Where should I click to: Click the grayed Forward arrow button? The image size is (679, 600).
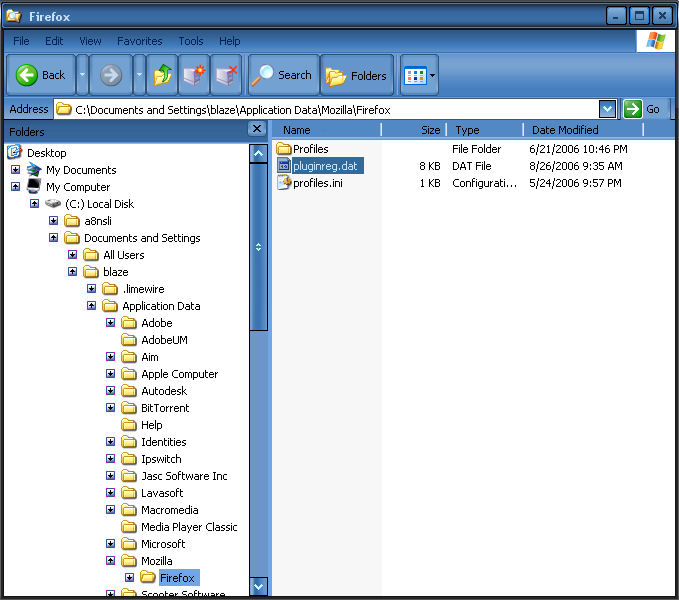click(x=111, y=75)
